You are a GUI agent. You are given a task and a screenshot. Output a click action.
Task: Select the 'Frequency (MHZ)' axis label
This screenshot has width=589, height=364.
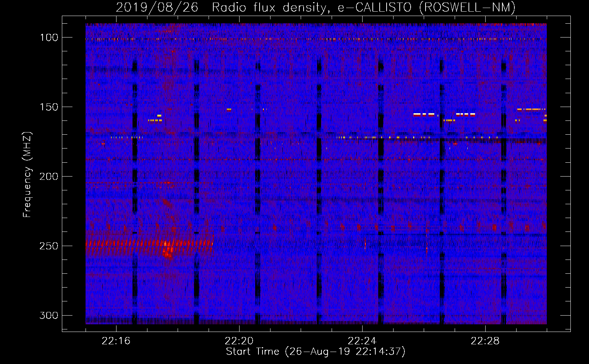pos(27,175)
